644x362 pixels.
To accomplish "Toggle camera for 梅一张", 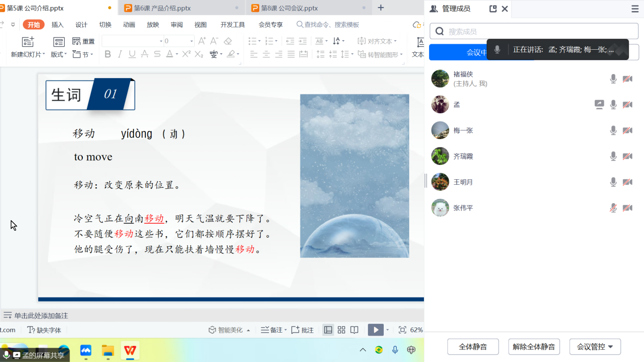I will [x=628, y=130].
